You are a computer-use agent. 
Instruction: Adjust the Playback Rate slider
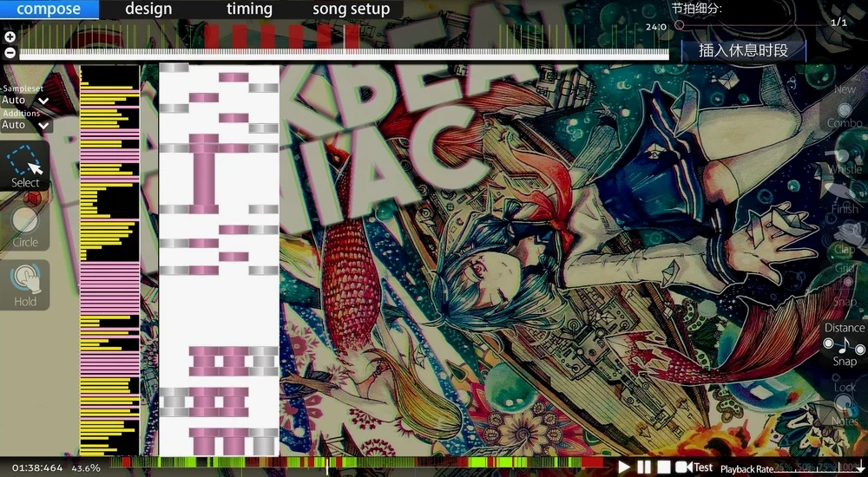(820, 468)
